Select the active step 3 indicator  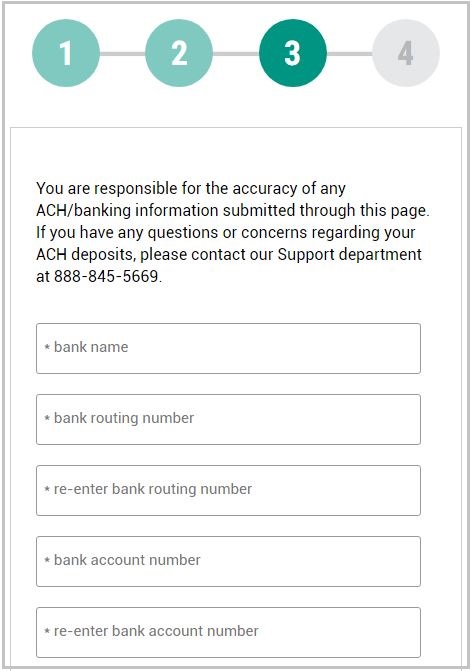293,53
